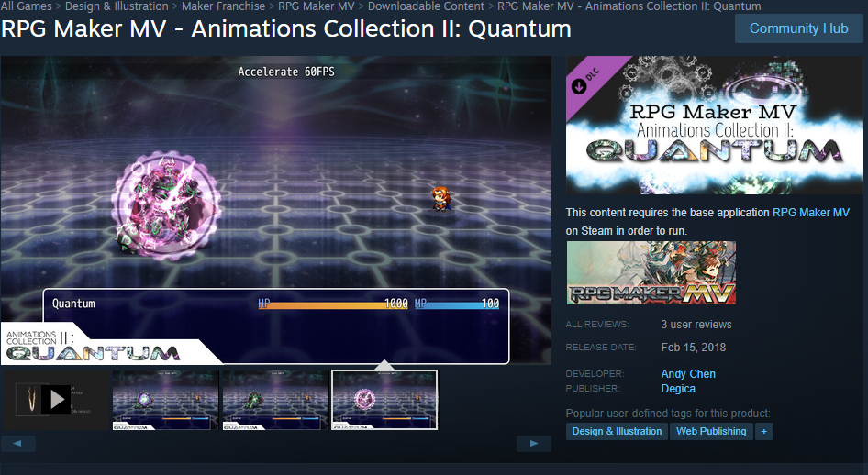Click RPG Maker MV base application link

(810, 213)
